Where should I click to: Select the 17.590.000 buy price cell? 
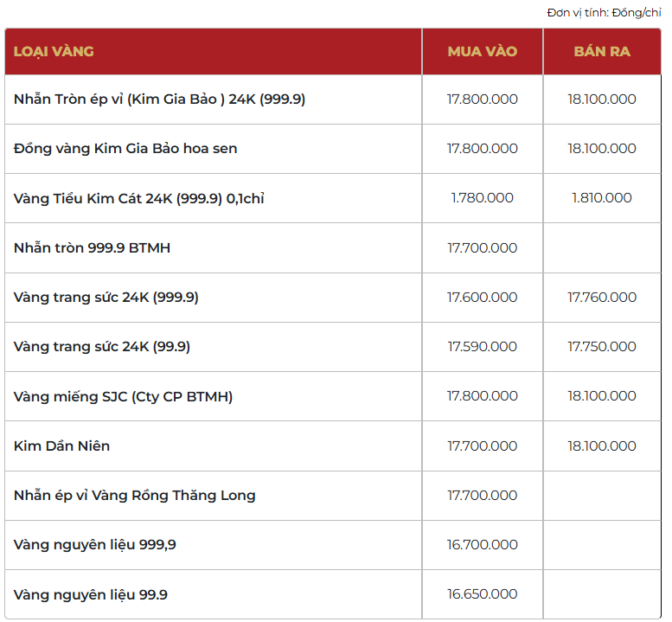tap(482, 347)
